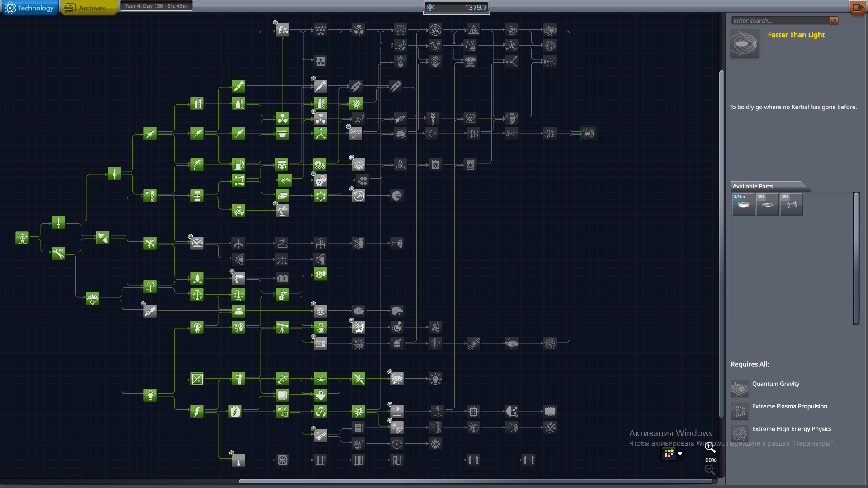Image resolution: width=868 pixels, height=488 pixels.
Task: Clear the search field with the orange X button
Action: [x=834, y=20]
